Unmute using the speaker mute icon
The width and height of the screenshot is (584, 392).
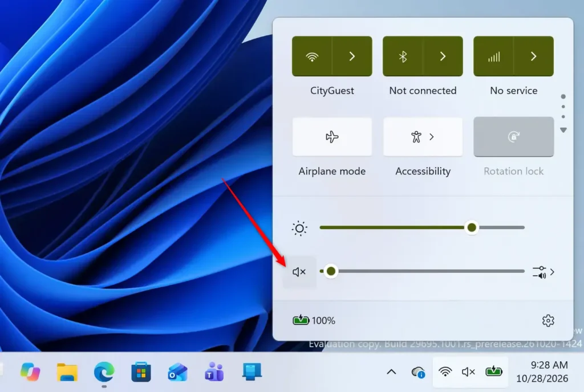(299, 272)
